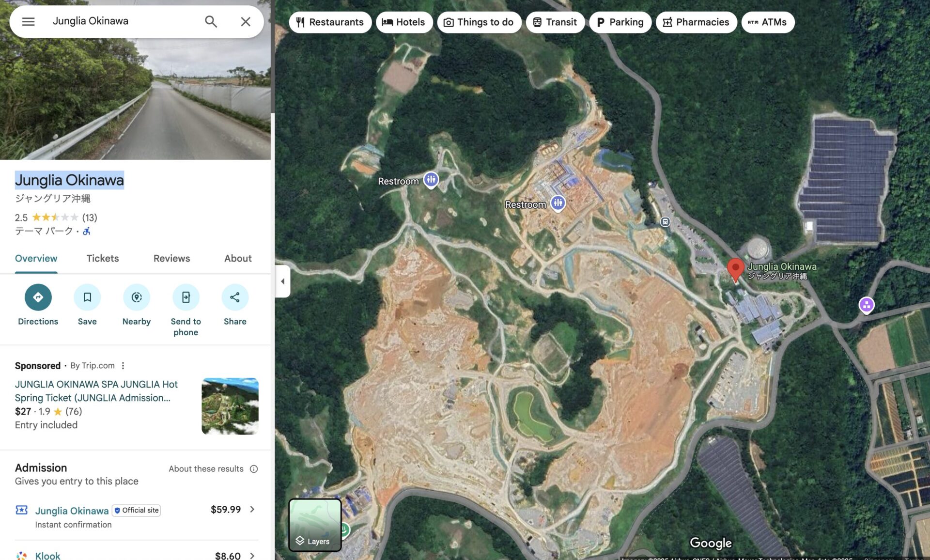Click the Klook logo icon
The height and width of the screenshot is (560, 930).
tap(21, 556)
